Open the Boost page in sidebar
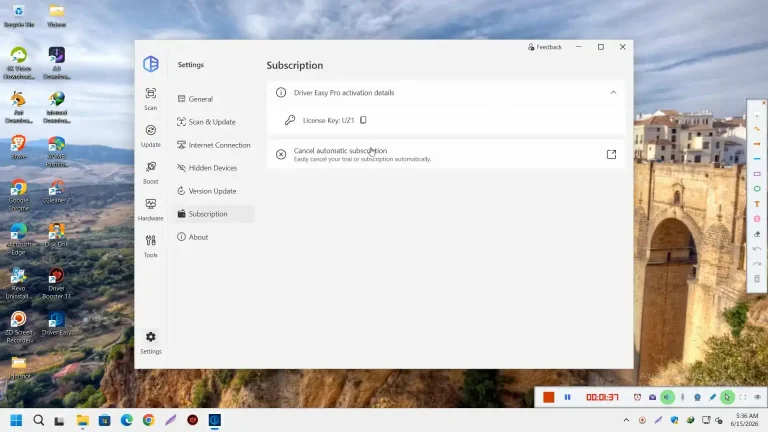The width and height of the screenshot is (768, 432). [151, 172]
